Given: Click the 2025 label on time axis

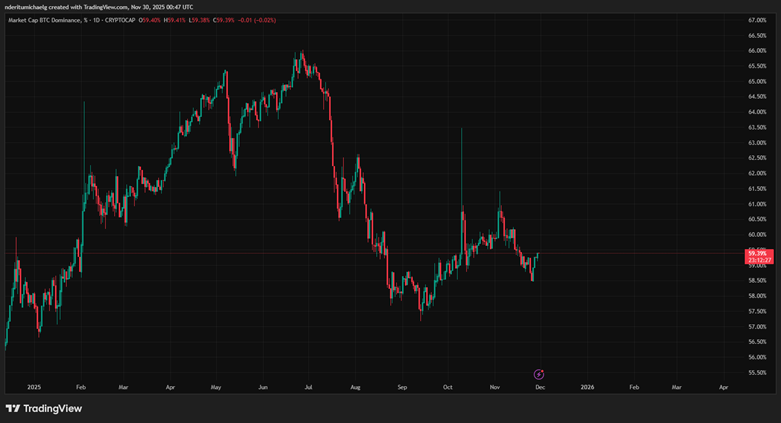Looking at the screenshot, I should coord(34,386).
